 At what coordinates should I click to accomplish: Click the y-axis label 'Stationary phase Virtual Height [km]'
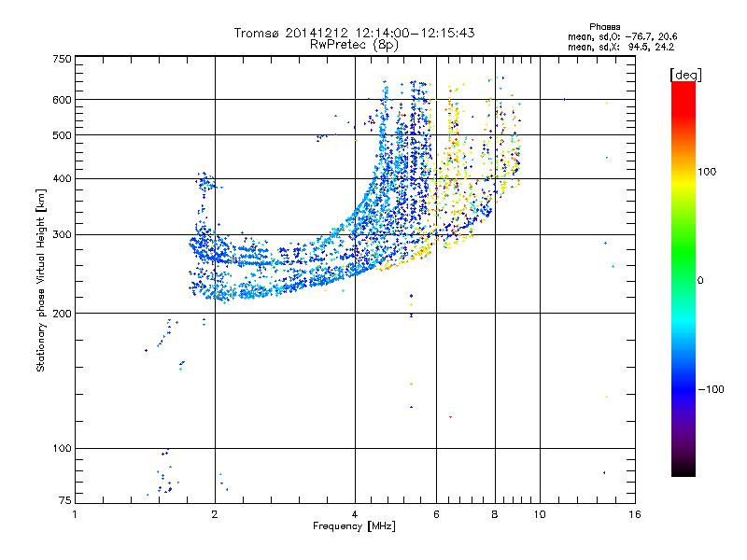click(x=41, y=280)
